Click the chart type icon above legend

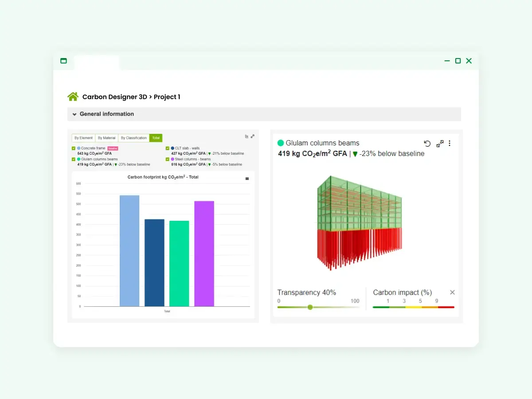click(246, 137)
